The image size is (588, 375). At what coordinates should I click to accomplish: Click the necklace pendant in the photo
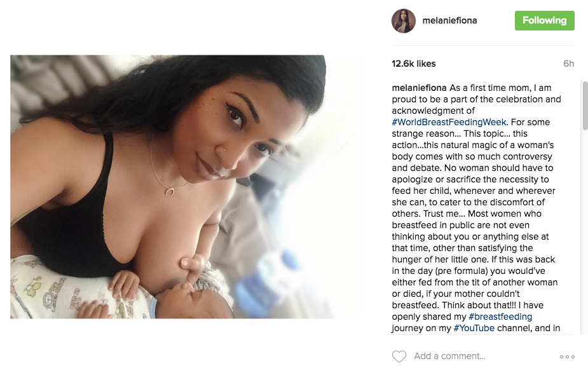point(170,193)
